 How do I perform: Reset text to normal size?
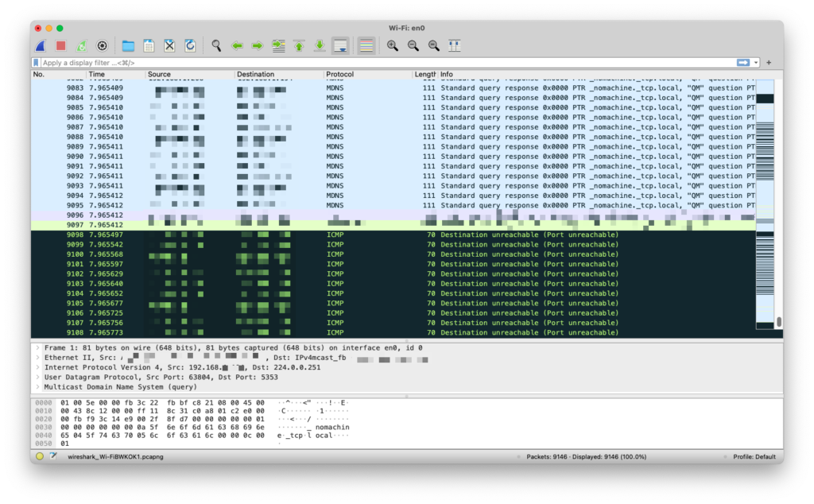point(434,45)
